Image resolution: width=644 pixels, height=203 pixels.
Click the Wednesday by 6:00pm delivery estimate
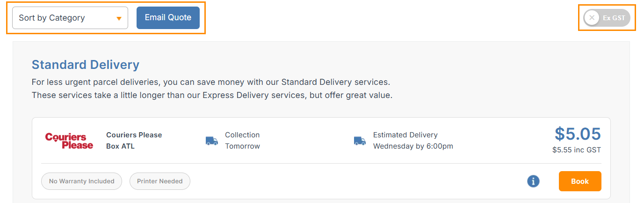[x=413, y=146]
